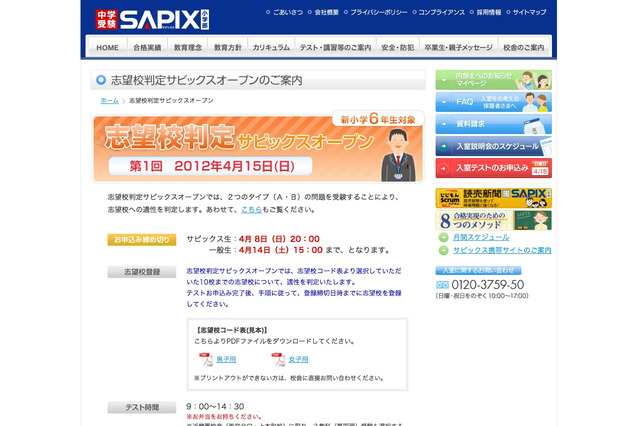Go to the 教育方針 tab
The height and width of the screenshot is (426, 640).
point(228,47)
